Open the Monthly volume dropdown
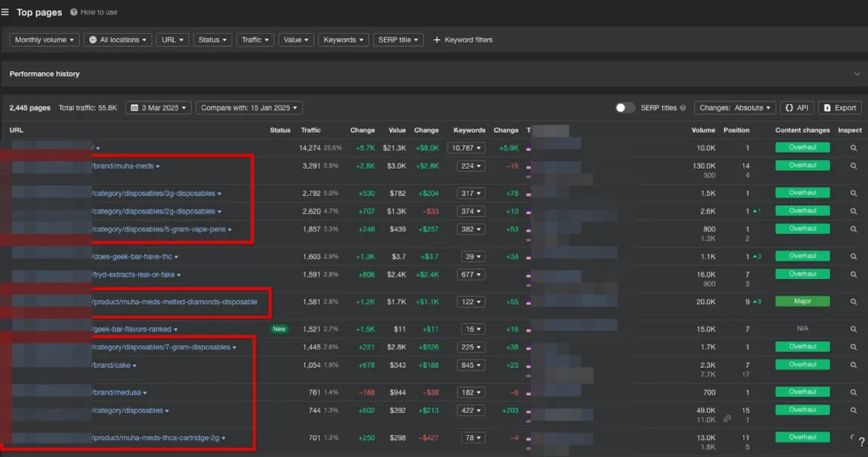Screen dimensions: 868x457 point(44,40)
